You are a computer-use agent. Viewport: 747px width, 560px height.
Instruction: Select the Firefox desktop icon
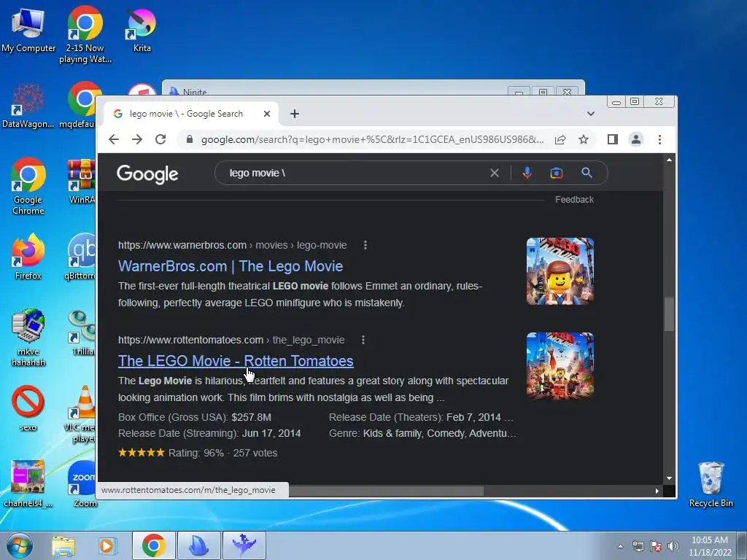(x=28, y=257)
